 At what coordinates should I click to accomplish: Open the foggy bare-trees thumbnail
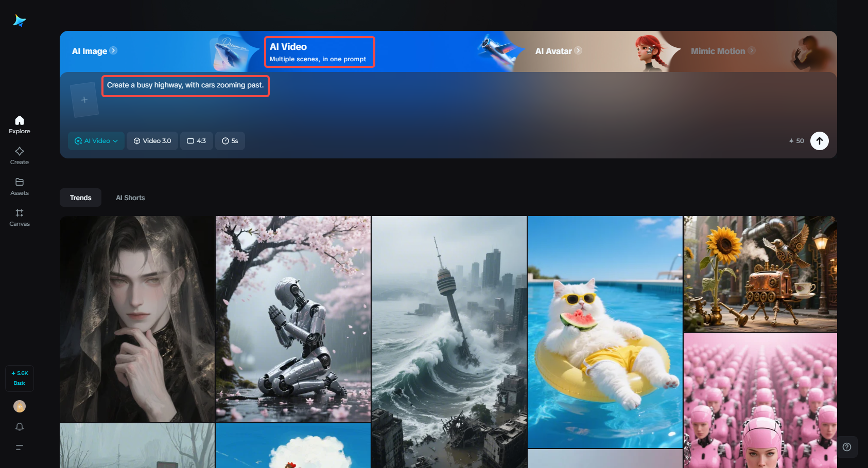click(x=137, y=445)
